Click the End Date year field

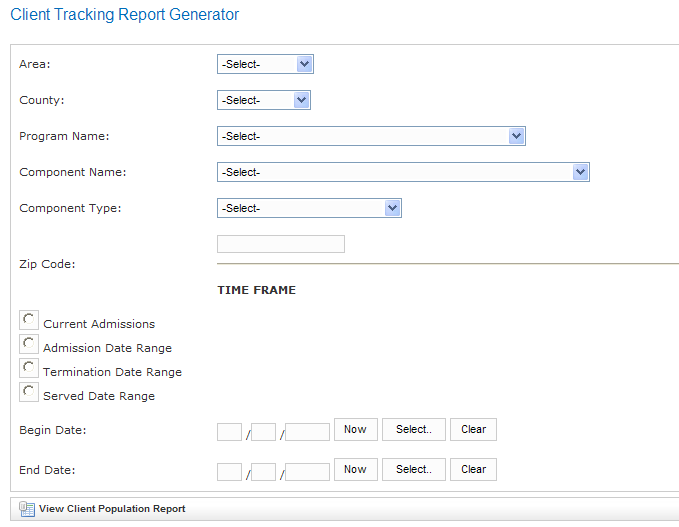point(307,472)
